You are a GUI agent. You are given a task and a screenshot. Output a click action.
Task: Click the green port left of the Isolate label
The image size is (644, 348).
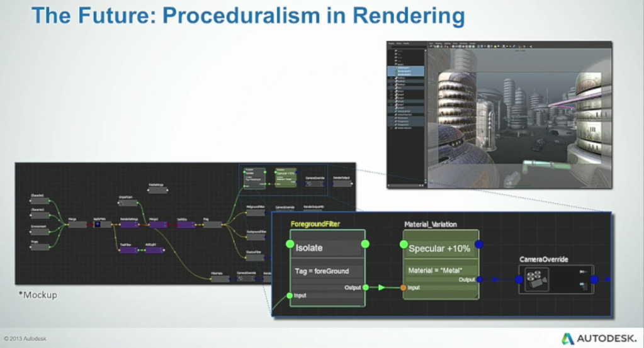pos(290,244)
